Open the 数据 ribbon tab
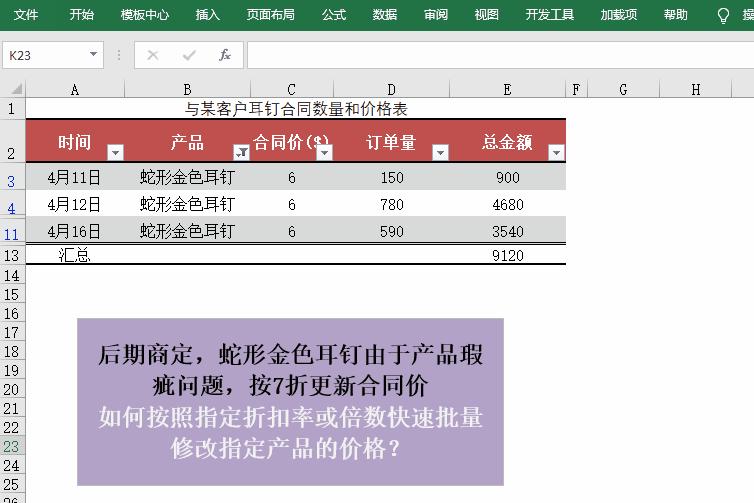The height and width of the screenshot is (503, 754). pos(385,15)
